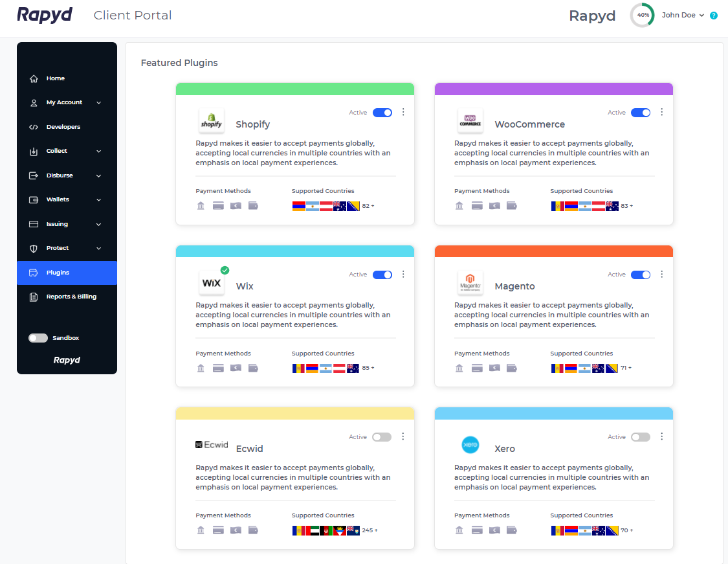Viewport: 728px width, 564px height.
Task: Click the Collect download icon
Action: pyautogui.click(x=34, y=152)
